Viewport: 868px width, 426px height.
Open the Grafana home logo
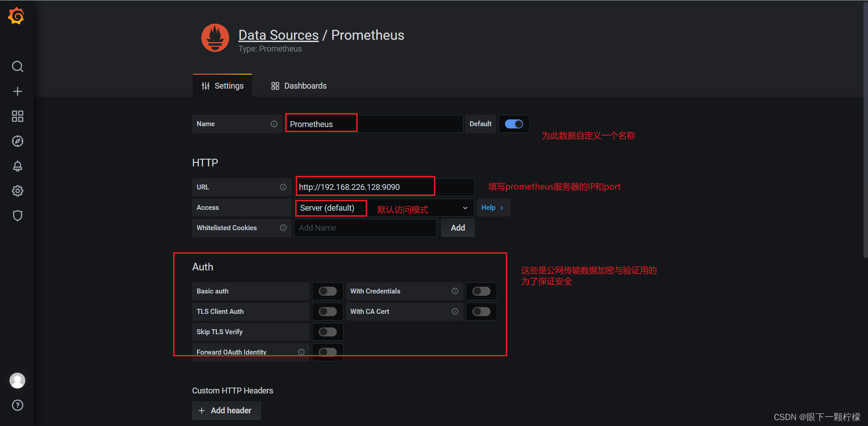point(16,16)
